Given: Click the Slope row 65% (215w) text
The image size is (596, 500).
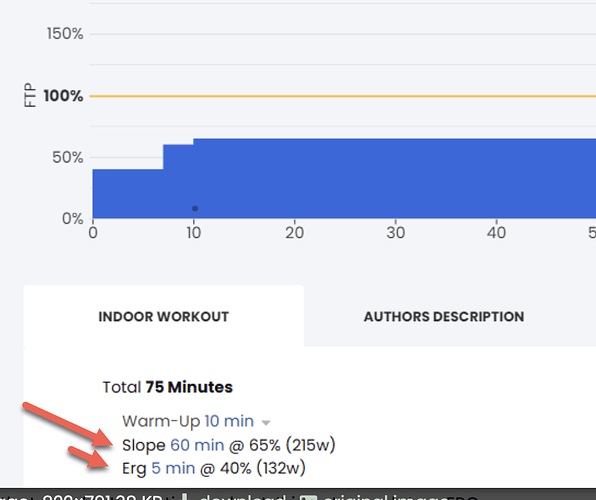Looking at the screenshot, I should (292, 445).
